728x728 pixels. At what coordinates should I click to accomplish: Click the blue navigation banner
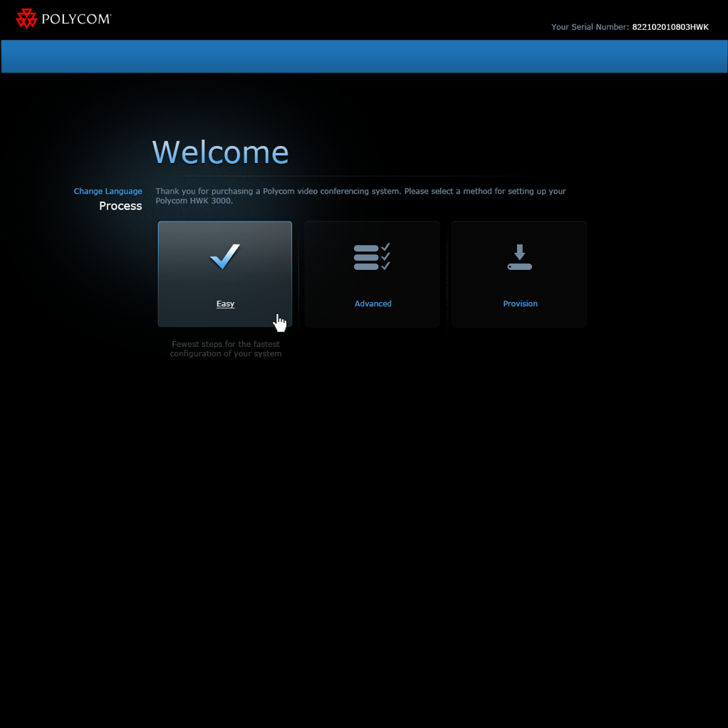(x=364, y=56)
